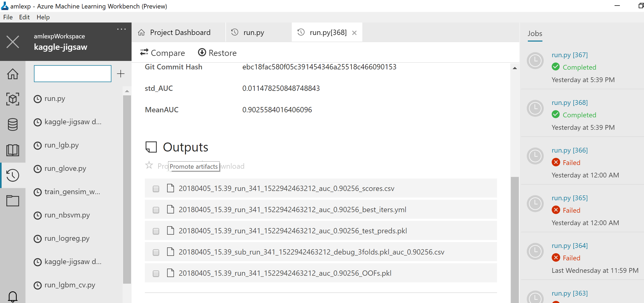Screen dimensions: 644x303
Task: Click the MeanAUC value 0.9025584016406096
Action: pos(277,110)
